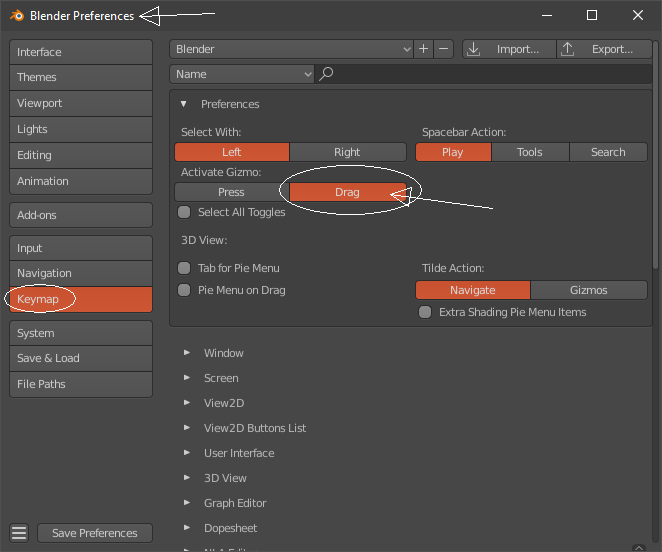
Task: Open the hamburger menu beside Save Preferences
Action: (x=19, y=533)
